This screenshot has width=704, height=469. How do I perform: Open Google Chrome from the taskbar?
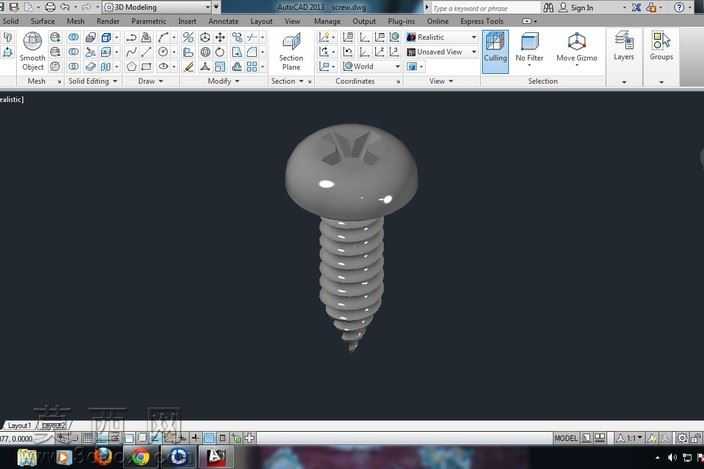click(x=141, y=457)
